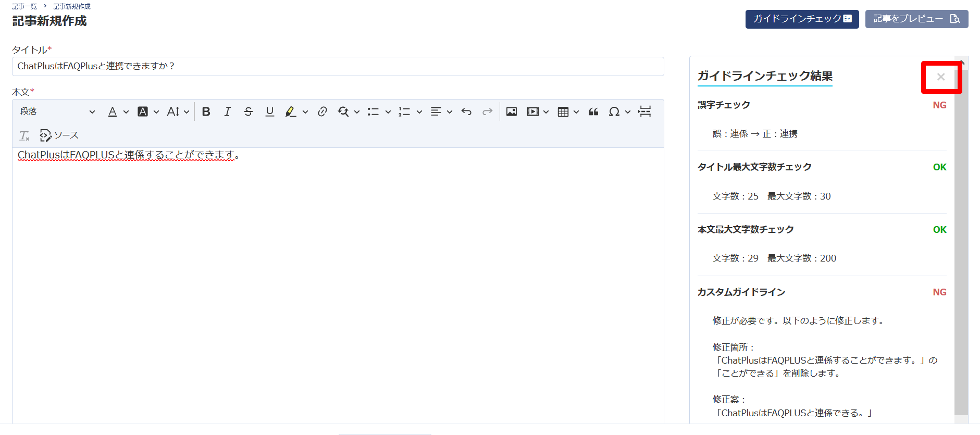Open the 段落 heading style dropdown
The width and height of the screenshot is (980, 435).
click(57, 111)
